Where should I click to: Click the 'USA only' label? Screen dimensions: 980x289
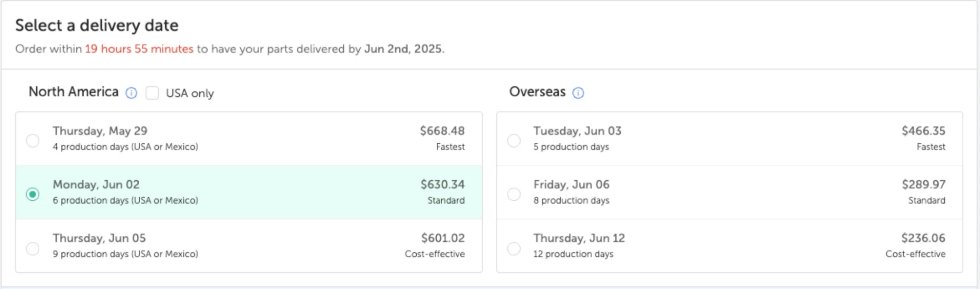click(x=190, y=93)
